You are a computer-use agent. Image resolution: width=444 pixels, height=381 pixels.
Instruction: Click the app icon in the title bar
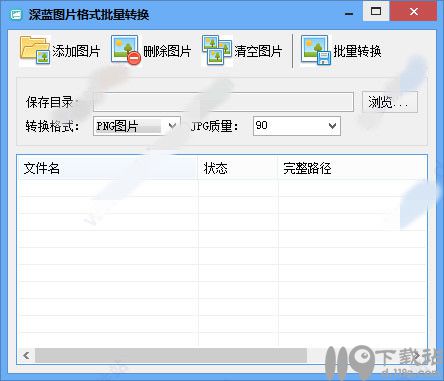coord(16,14)
